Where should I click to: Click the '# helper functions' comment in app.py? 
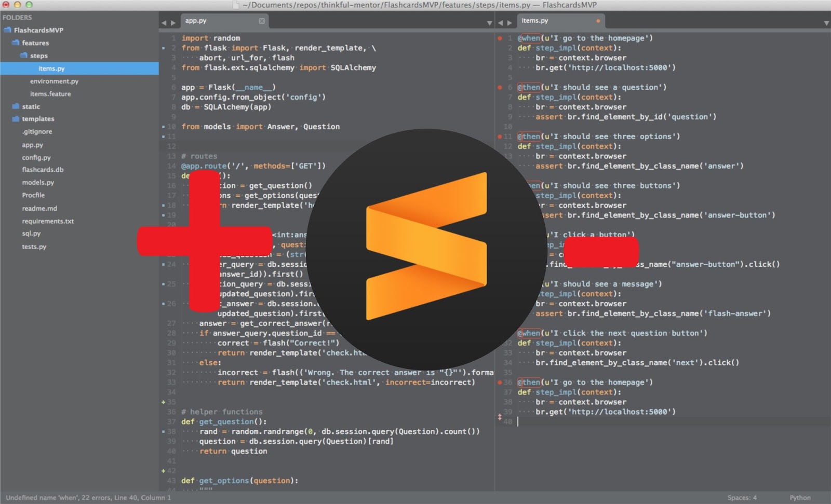click(x=222, y=412)
